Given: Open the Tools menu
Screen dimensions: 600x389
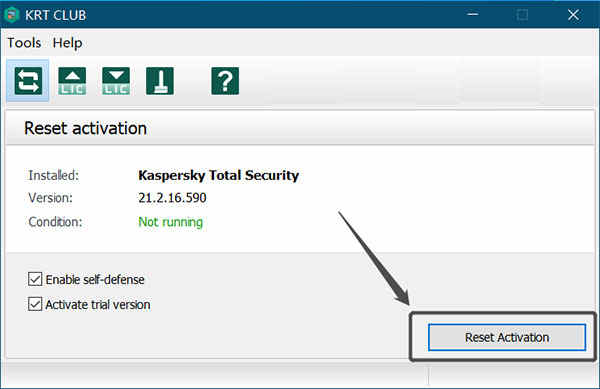Looking at the screenshot, I should (x=24, y=42).
